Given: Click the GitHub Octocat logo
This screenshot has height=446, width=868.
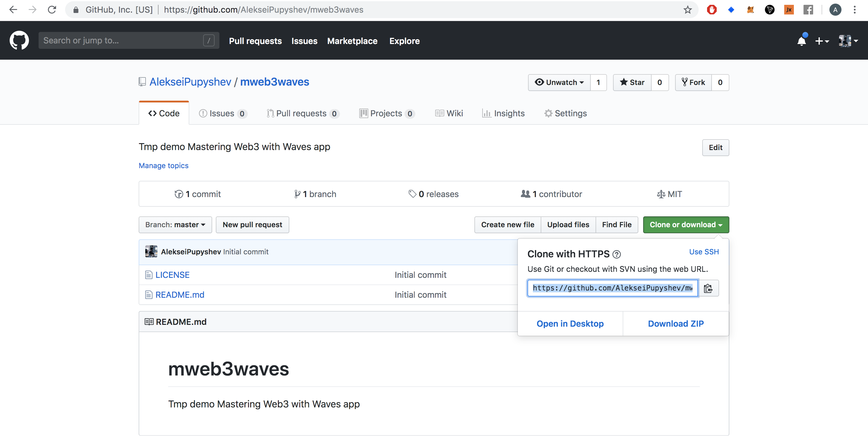Looking at the screenshot, I should click(19, 40).
